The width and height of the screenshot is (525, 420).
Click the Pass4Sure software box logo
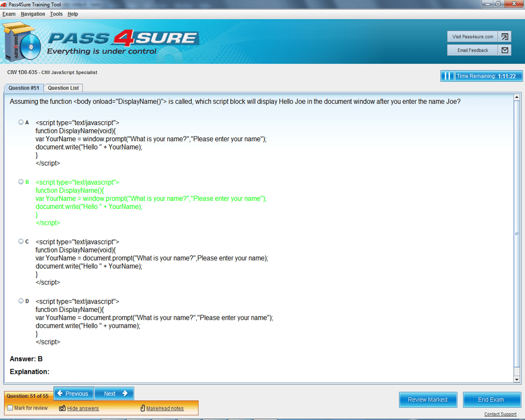point(20,41)
